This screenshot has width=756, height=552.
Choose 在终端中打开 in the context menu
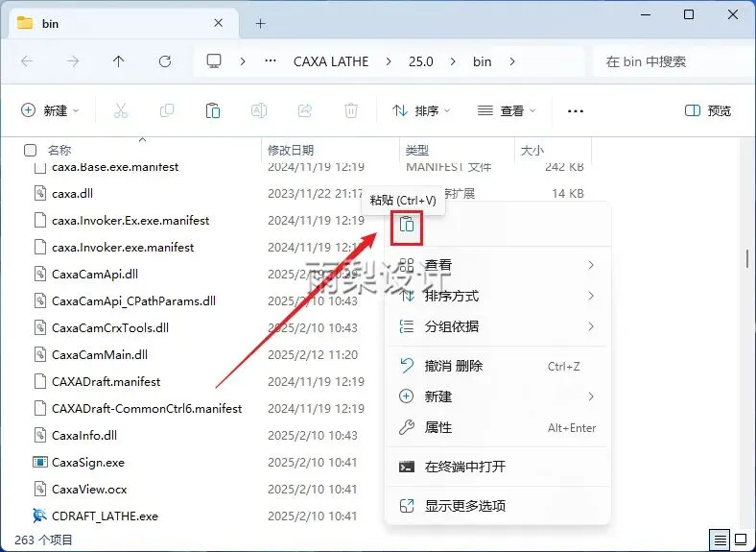point(498,467)
